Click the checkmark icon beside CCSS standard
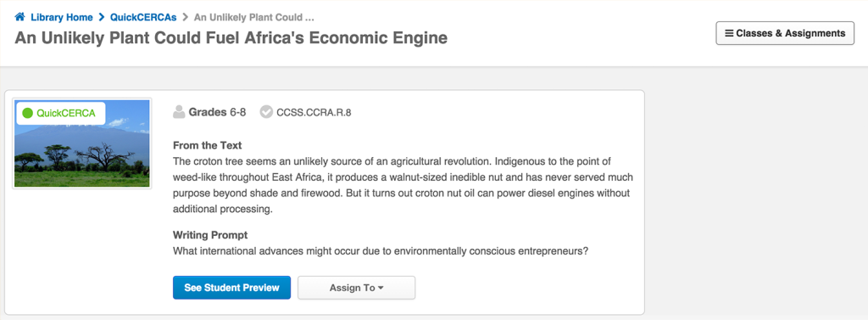Viewport: 868px width, 320px height. coord(266,113)
